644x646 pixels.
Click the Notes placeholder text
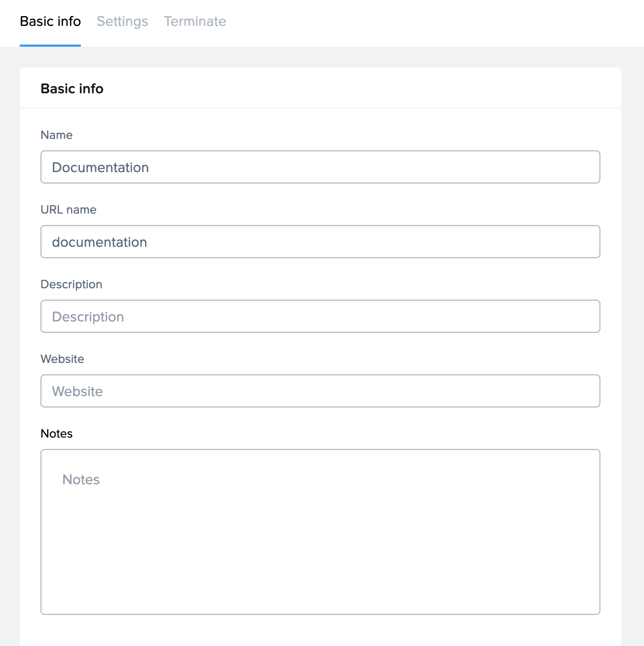point(80,480)
